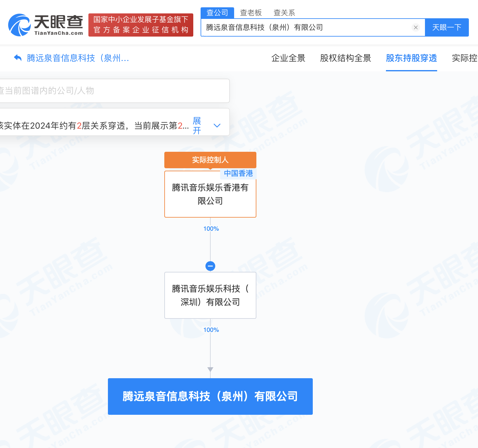Expand summary with the chevron down arrow
Viewport: 478px width, 448px height.
pos(217,126)
